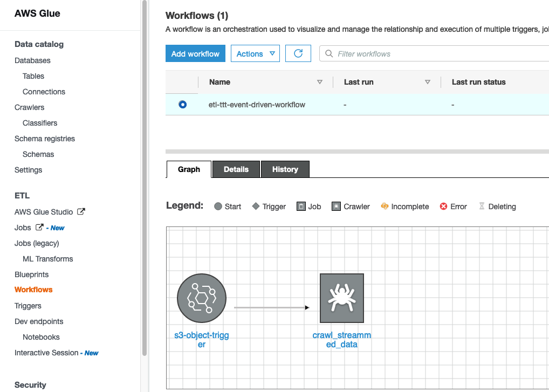Click the horizontal pane divider bar
Viewport: 549px width, 392px height.
(357, 152)
